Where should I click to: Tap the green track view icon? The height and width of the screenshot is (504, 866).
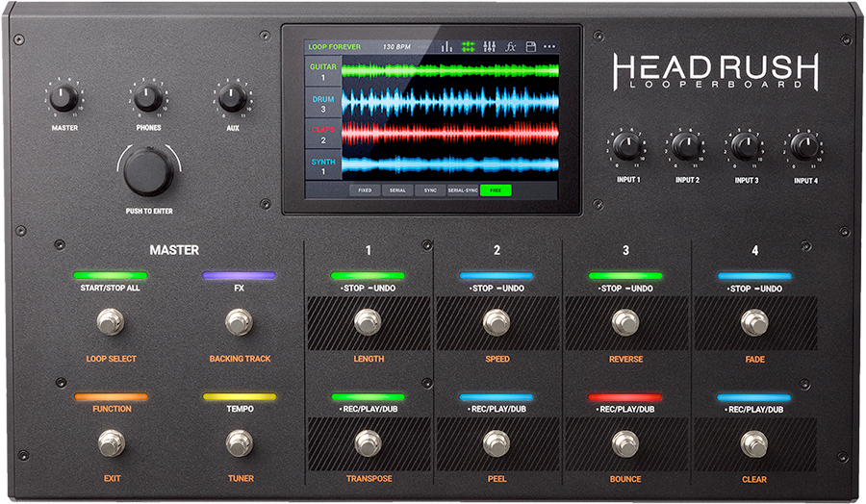click(x=469, y=46)
